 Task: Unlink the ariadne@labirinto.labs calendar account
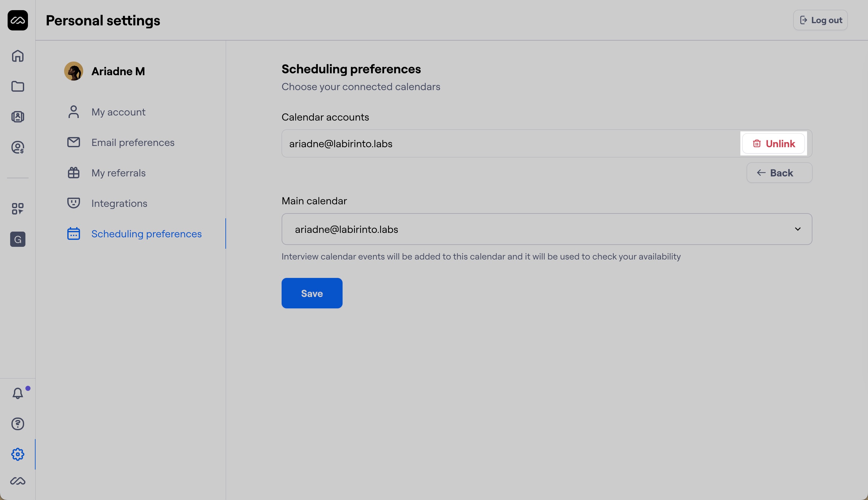click(773, 143)
